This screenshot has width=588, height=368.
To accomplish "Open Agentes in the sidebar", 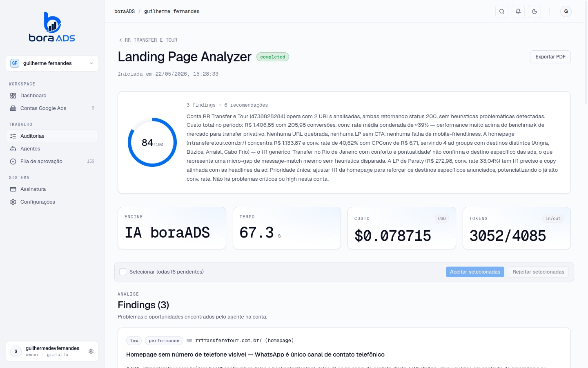I will pos(52,149).
